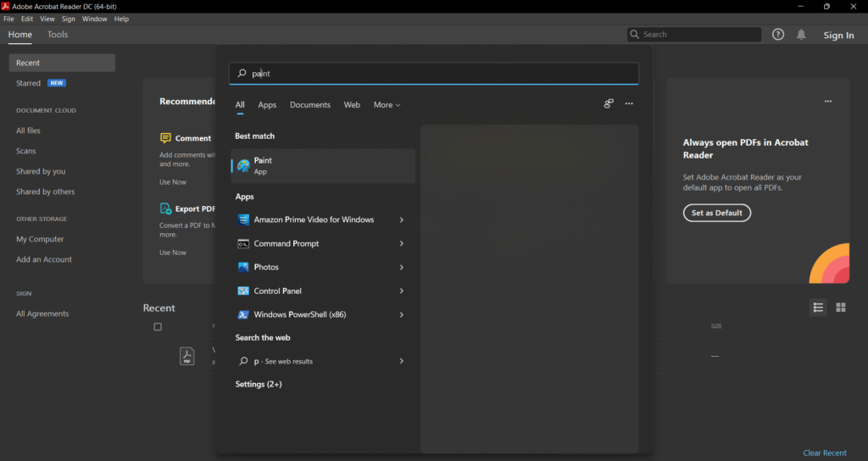Expand Command Prompt result chevron

401,243
